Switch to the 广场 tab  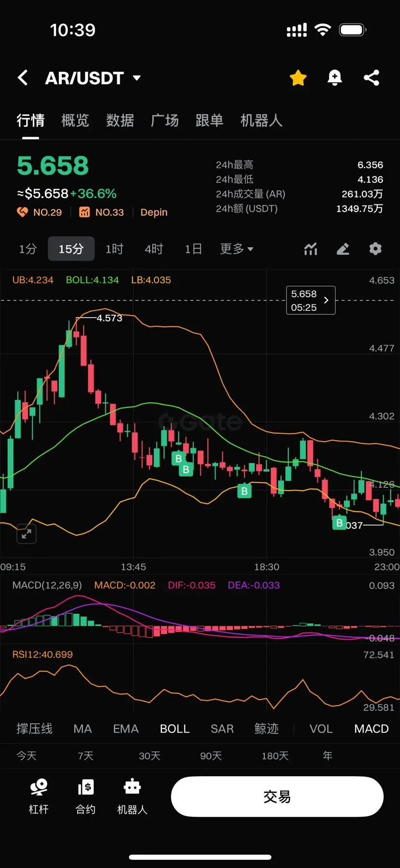pos(165,120)
